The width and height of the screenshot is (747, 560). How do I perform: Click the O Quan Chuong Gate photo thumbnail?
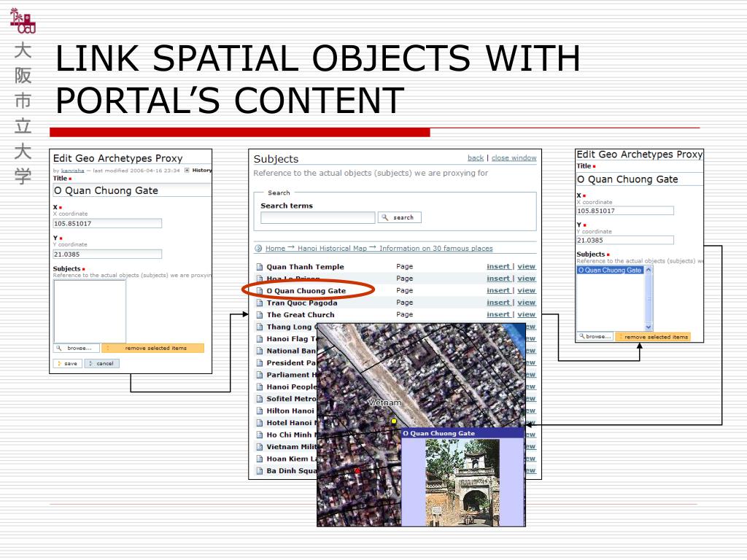[x=462, y=483]
